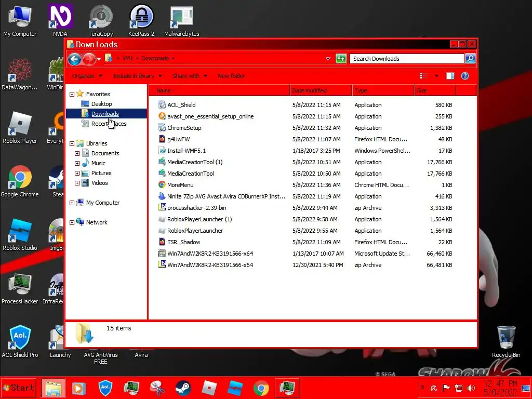Open the Share with menu
The image size is (532, 399).
190,76
